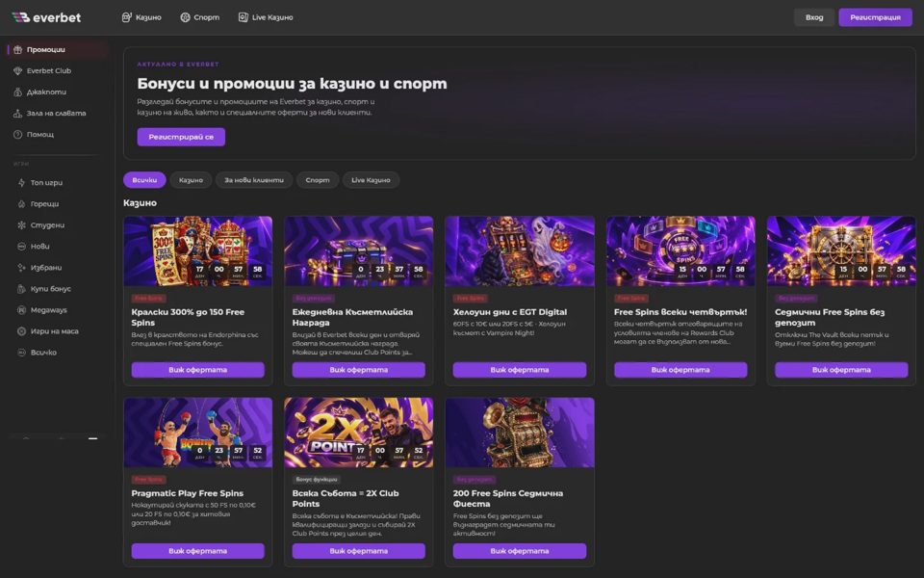Click the Избрани icon in sidebar
The image size is (924, 578).
point(22,268)
